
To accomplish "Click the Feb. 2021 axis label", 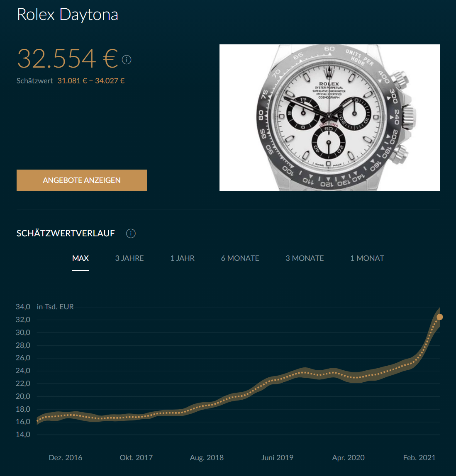I will (x=419, y=458).
